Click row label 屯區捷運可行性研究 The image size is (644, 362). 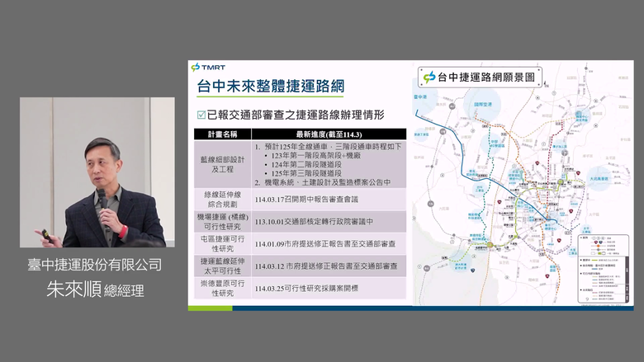(222, 244)
